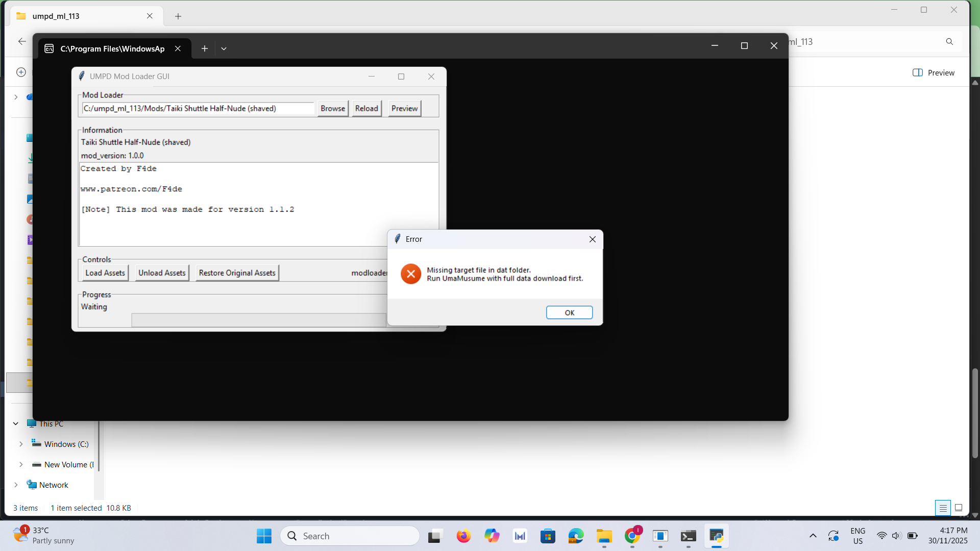Click the New plus icon in Explorer toolbar
This screenshot has height=551, width=980.
tap(21, 72)
